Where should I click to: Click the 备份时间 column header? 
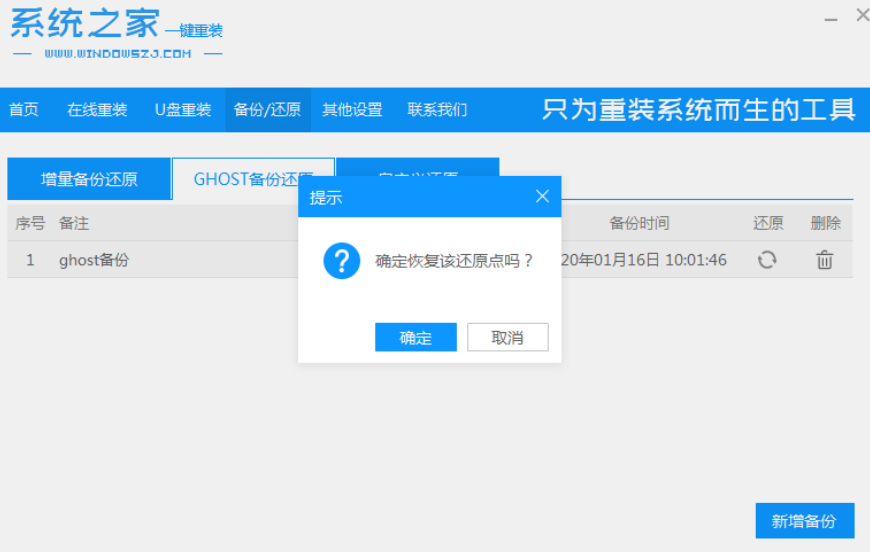[639, 223]
